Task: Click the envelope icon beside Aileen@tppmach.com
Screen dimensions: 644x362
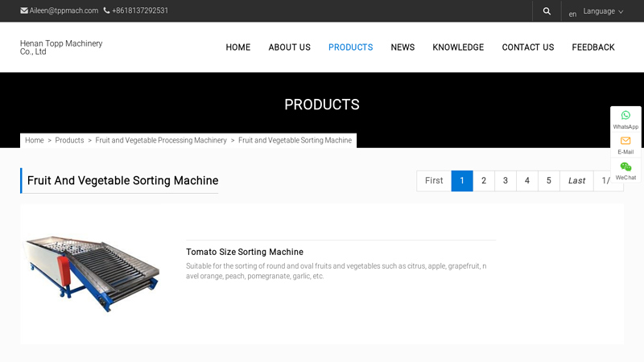Action: [24, 10]
